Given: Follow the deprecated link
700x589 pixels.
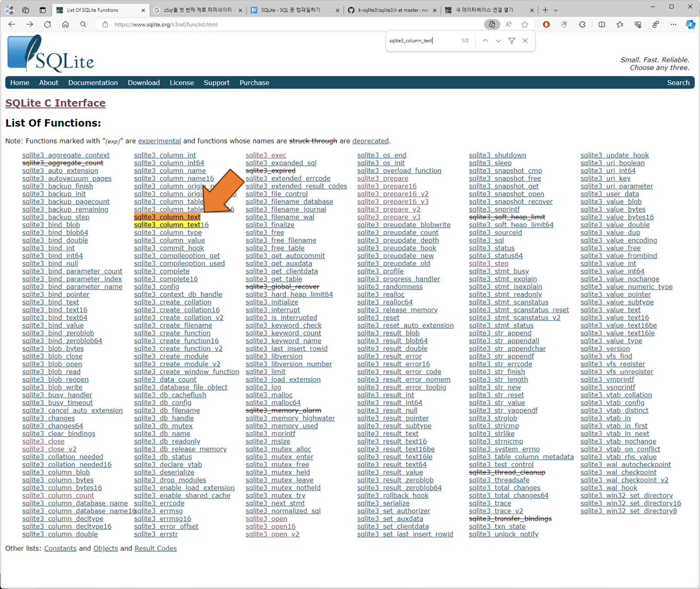Looking at the screenshot, I should tap(370, 141).
